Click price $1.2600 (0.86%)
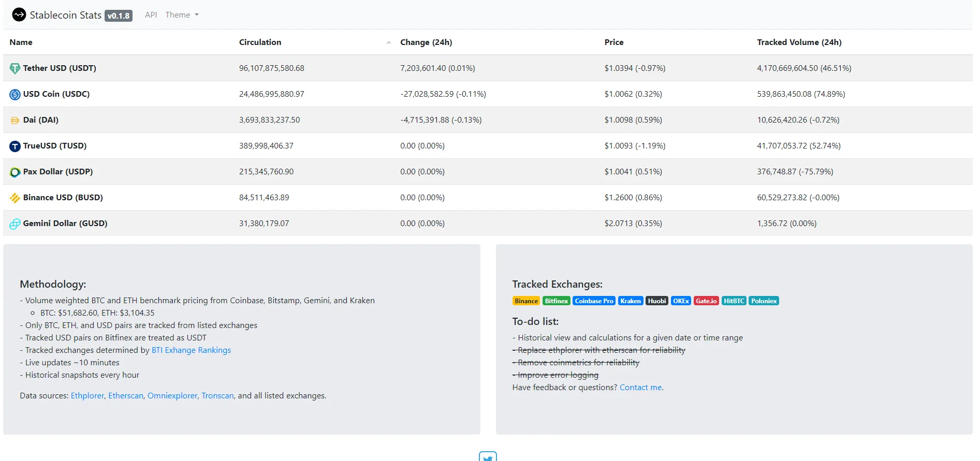Screen dimensions: 980x461 (633, 198)
